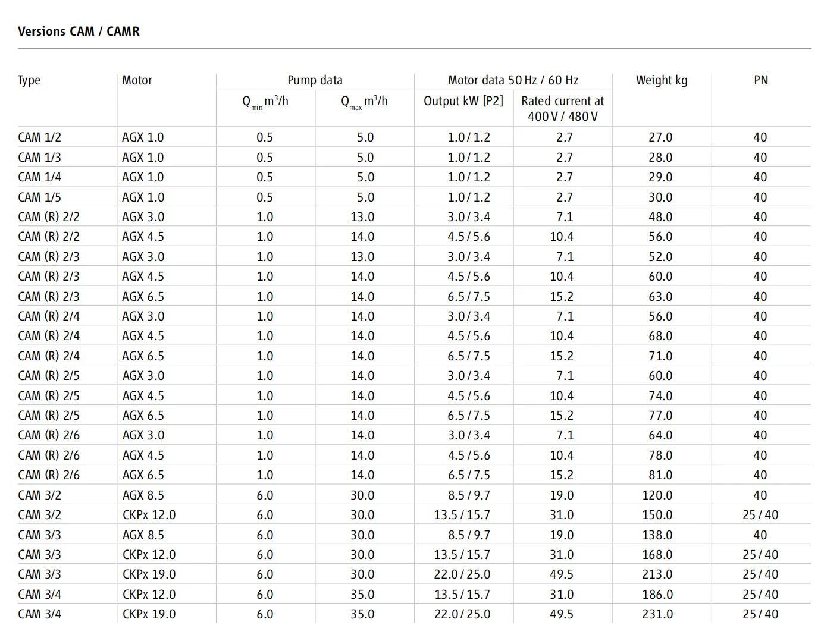Click the Qmax m³/h subheader
821x644 pixels.
click(364, 102)
